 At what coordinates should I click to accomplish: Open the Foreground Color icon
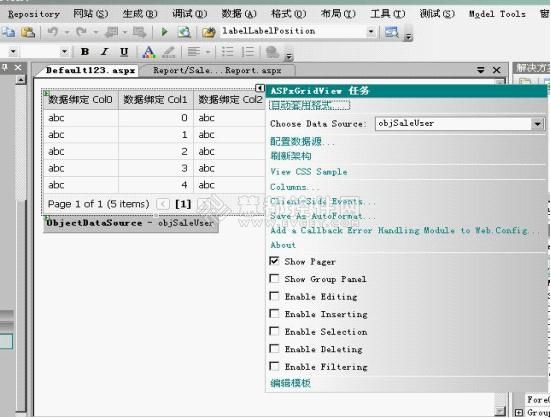pyautogui.click(x=149, y=52)
